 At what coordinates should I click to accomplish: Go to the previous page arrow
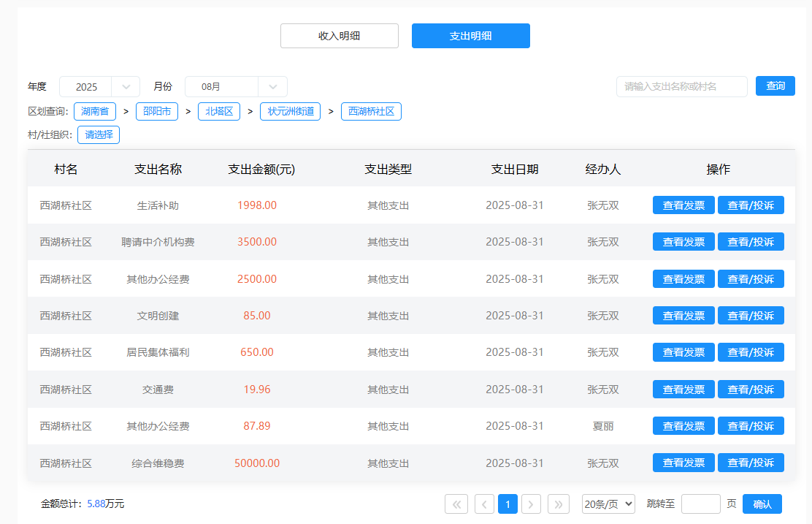click(484, 504)
